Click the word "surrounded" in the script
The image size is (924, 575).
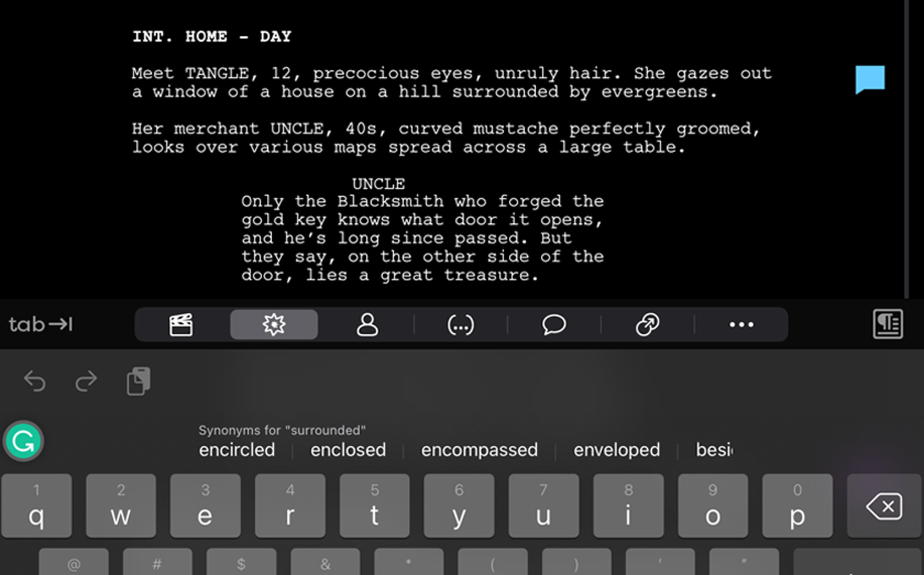(505, 91)
